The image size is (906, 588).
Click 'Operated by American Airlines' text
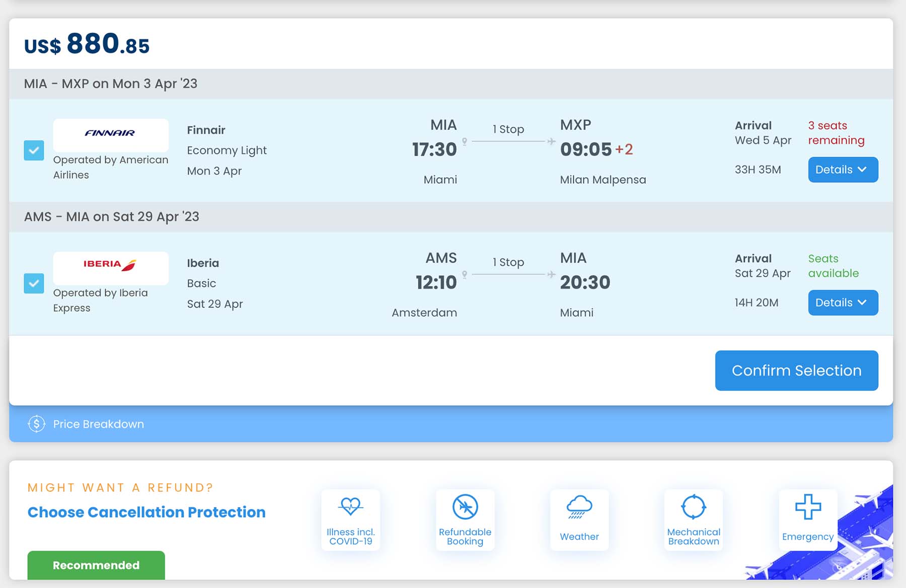[x=111, y=167]
